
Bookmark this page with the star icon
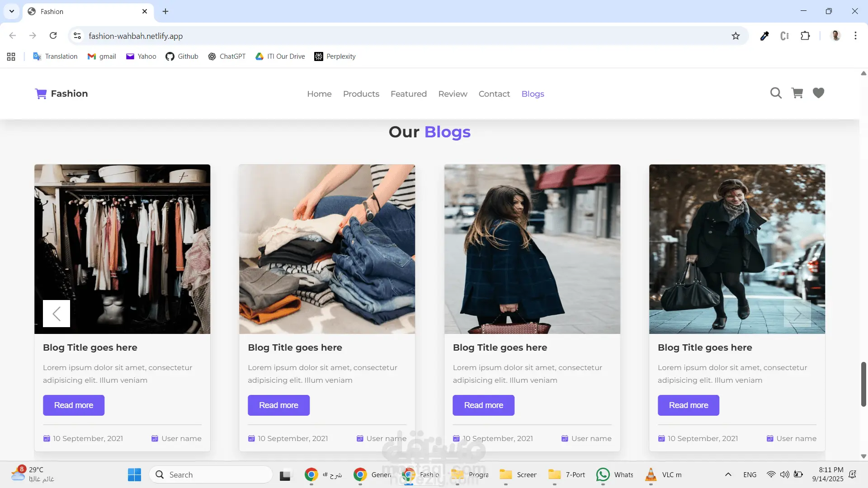[736, 36]
